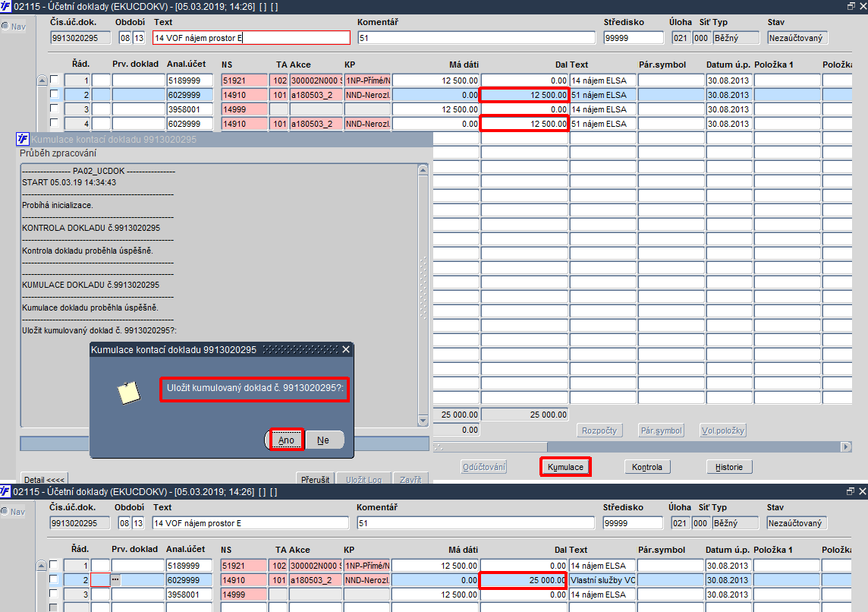
Task: Click scroll-down arrow in processing log
Action: (x=423, y=421)
